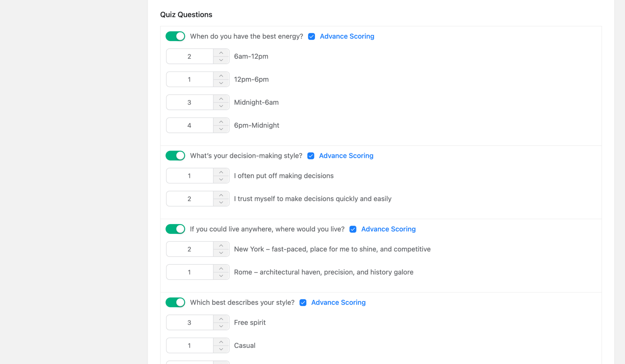Viewport: 625px width, 364px height.
Task: Open Advance Scoring for the style question
Action: click(338, 302)
